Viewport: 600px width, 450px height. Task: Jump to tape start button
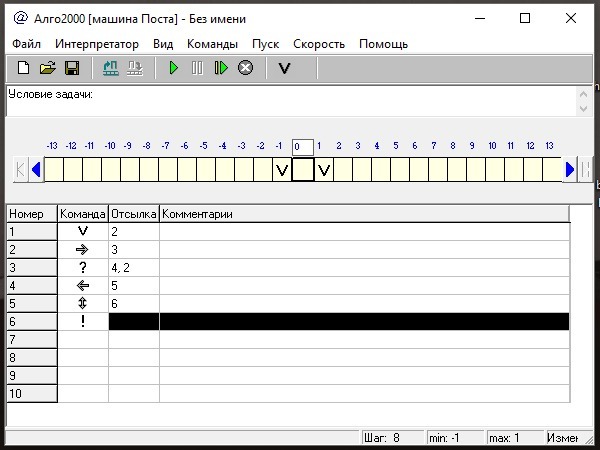tap(21, 169)
